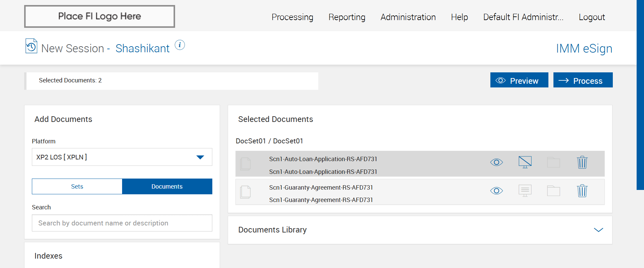This screenshot has width=644, height=268.
Task: Expand the Documents Library section
Action: tap(598, 230)
